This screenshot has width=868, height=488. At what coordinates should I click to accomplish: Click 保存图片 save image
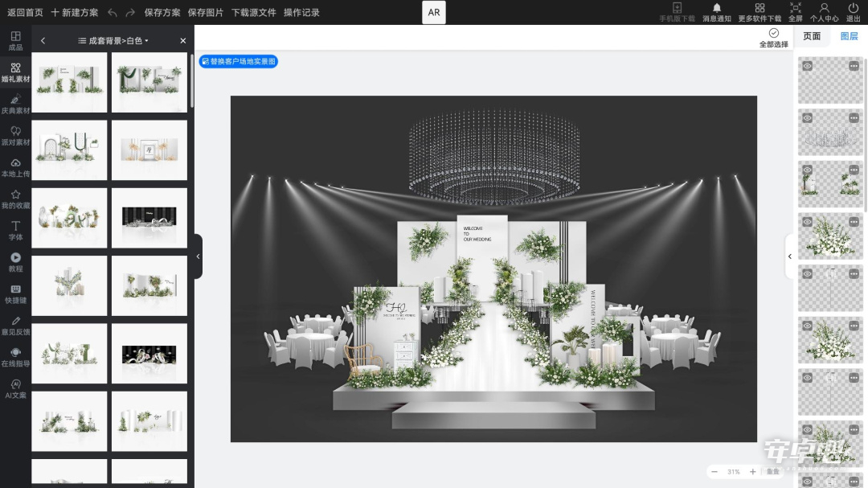206,12
